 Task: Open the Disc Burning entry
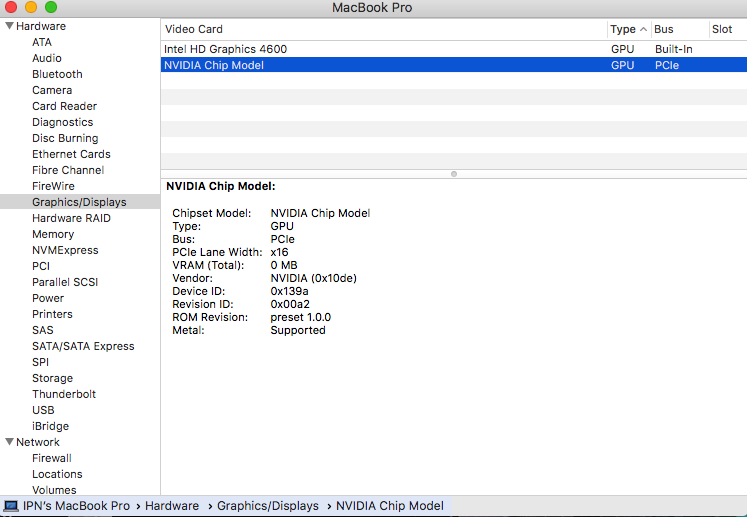click(x=65, y=138)
